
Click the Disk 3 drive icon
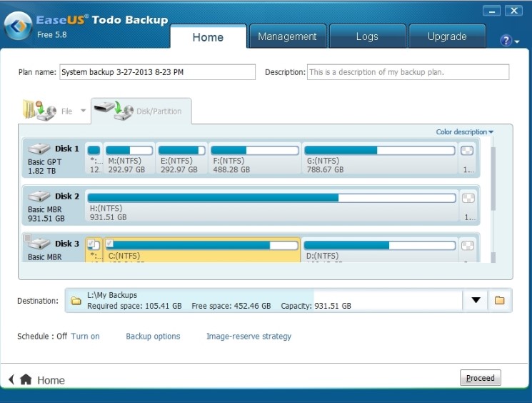point(39,244)
